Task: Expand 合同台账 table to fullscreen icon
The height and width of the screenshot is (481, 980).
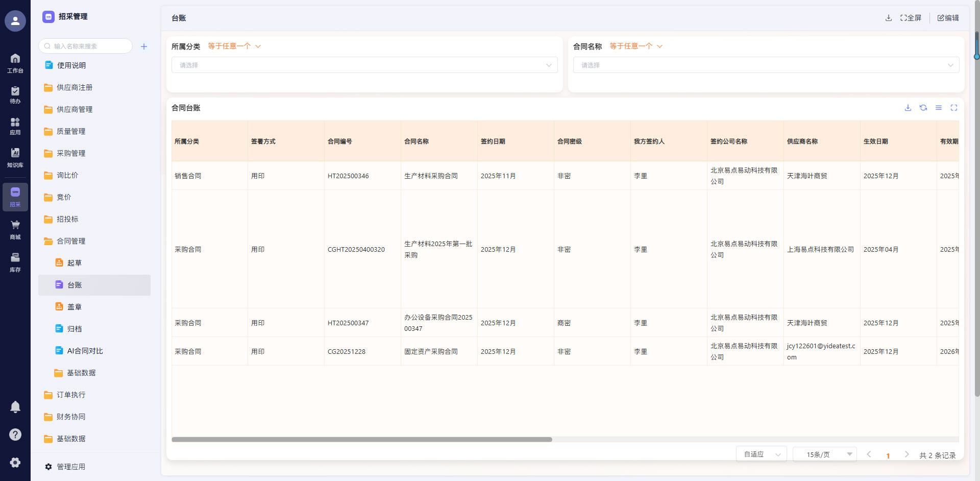Action: tap(954, 108)
